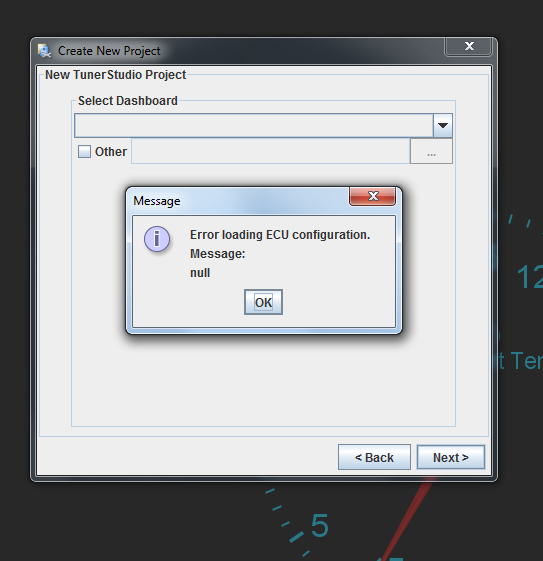Viewport: 543px width, 561px height.
Task: Proceed with the Next > button
Action: [x=451, y=457]
